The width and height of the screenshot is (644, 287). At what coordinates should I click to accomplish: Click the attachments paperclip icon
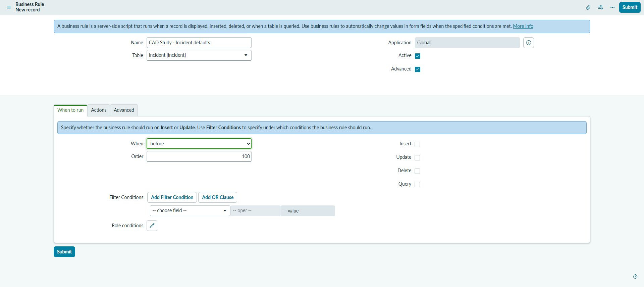tap(588, 7)
